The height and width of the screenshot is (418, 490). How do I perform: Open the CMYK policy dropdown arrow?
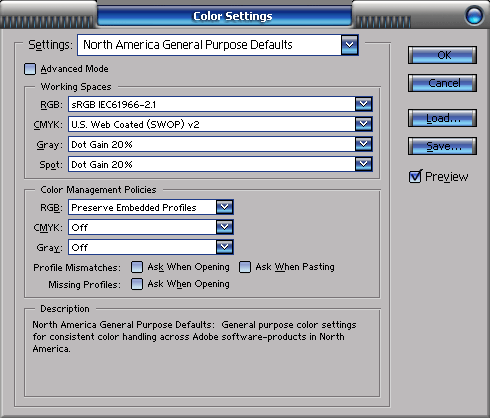coord(225,227)
